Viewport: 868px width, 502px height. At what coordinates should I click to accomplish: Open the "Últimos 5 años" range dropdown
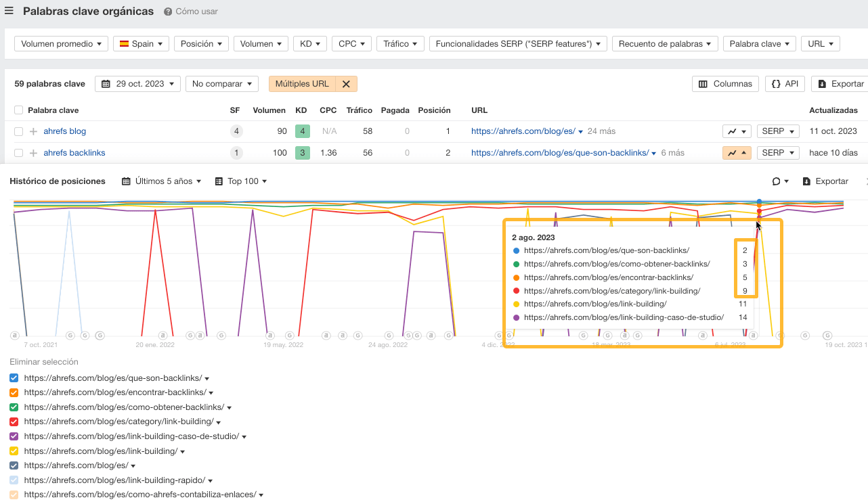pos(162,181)
